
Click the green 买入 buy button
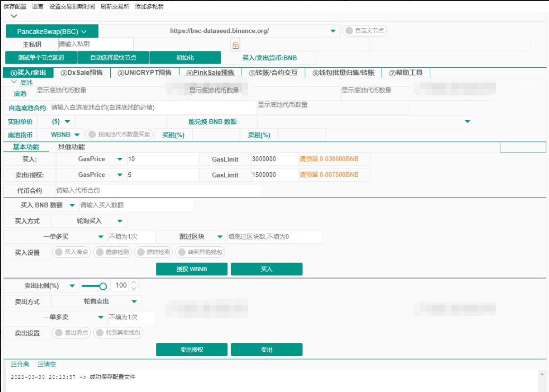267,269
